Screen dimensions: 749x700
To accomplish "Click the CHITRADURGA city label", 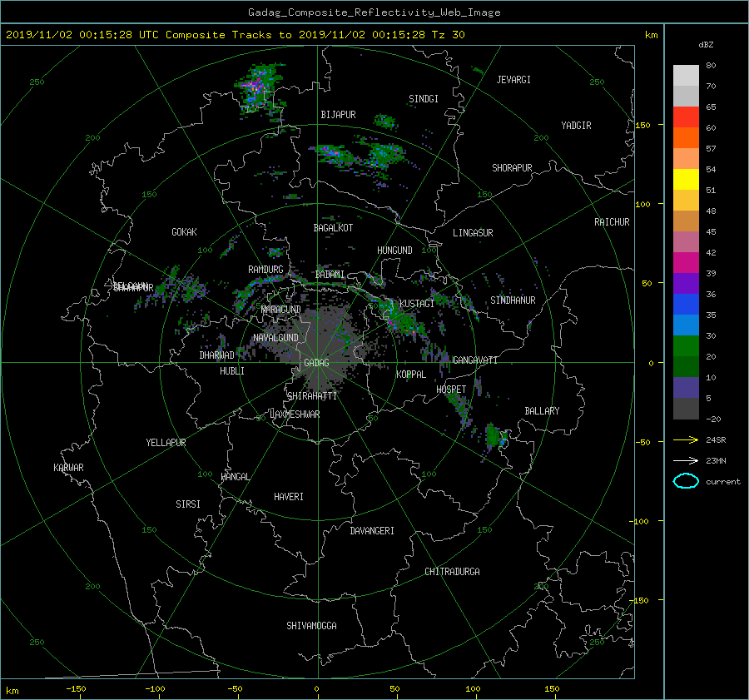I will [453, 572].
